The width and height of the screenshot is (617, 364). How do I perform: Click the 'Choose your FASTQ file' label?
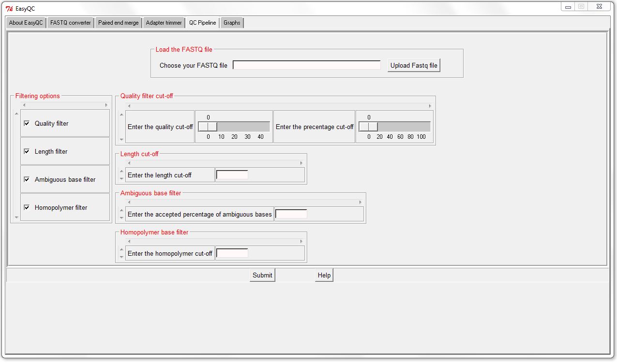click(x=194, y=65)
